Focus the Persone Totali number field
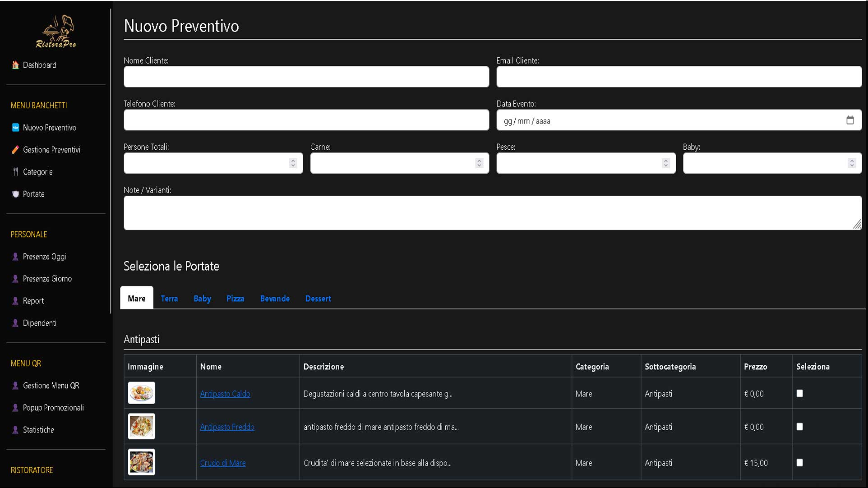Image resolution: width=868 pixels, height=488 pixels. coord(213,163)
